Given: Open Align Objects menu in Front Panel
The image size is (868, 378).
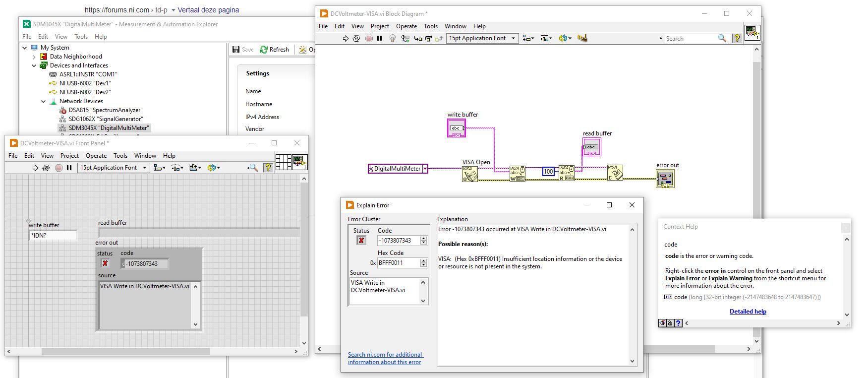Looking at the screenshot, I should (x=160, y=168).
